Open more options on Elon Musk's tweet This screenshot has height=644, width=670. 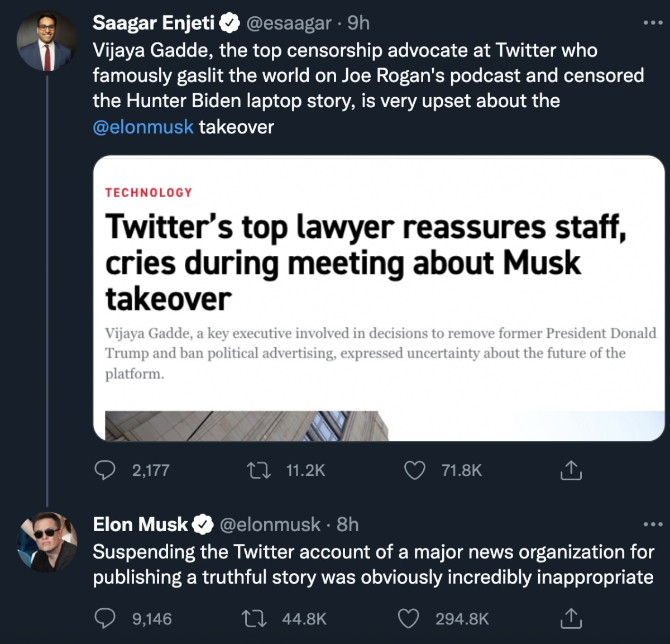coord(652,524)
